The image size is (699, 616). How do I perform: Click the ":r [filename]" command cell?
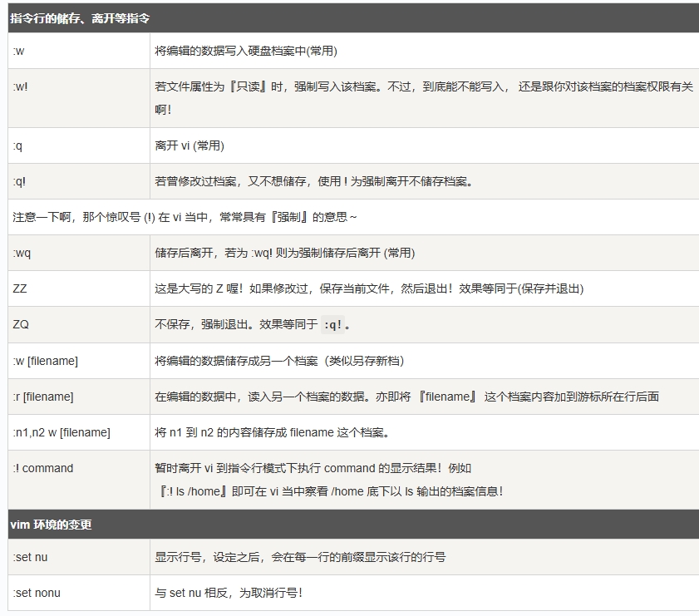79,397
